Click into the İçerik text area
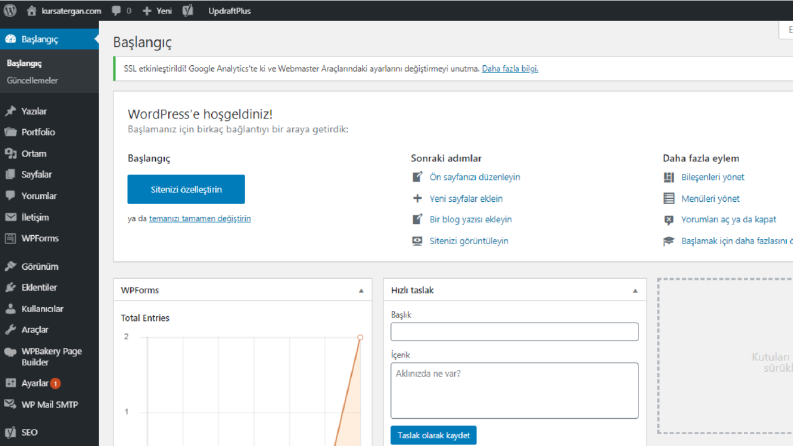The image size is (793, 446). [x=514, y=390]
